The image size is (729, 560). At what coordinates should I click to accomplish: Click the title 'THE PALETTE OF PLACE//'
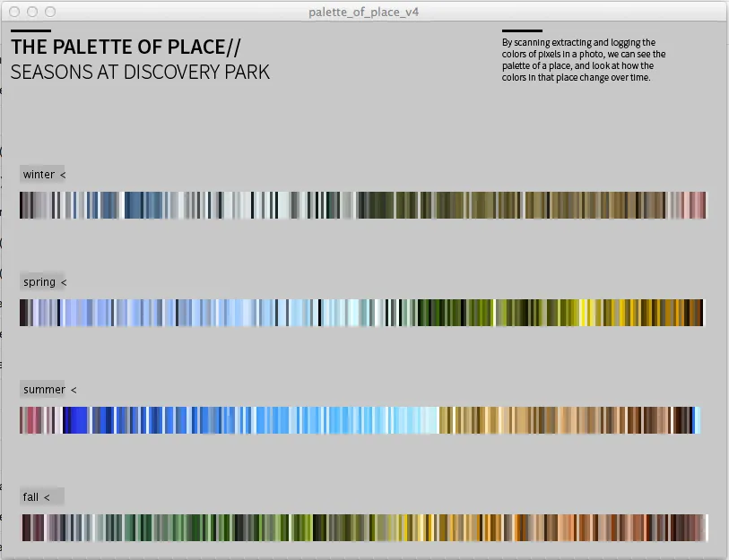pos(126,47)
